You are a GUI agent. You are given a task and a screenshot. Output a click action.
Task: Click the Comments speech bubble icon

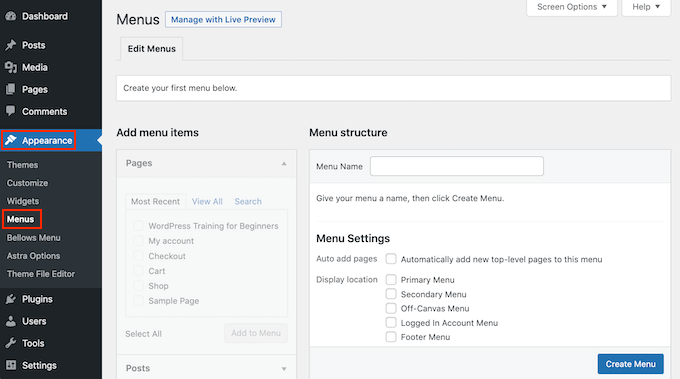point(10,111)
